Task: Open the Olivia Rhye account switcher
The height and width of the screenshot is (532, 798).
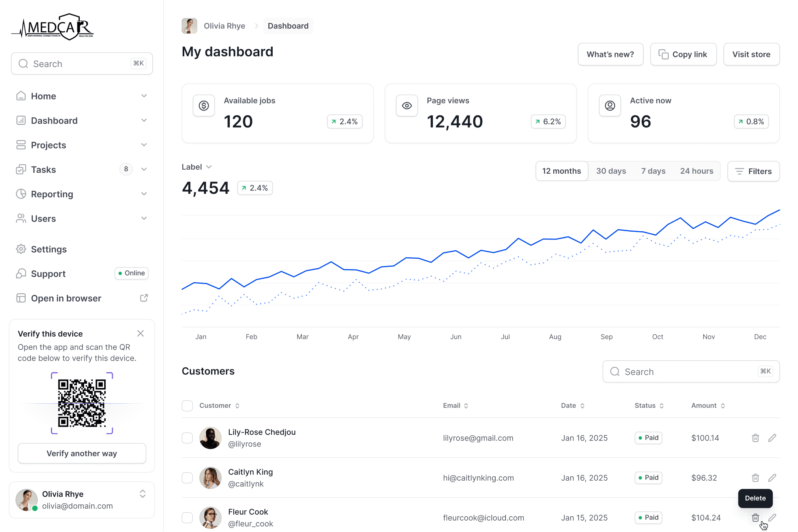Action: tap(142, 494)
